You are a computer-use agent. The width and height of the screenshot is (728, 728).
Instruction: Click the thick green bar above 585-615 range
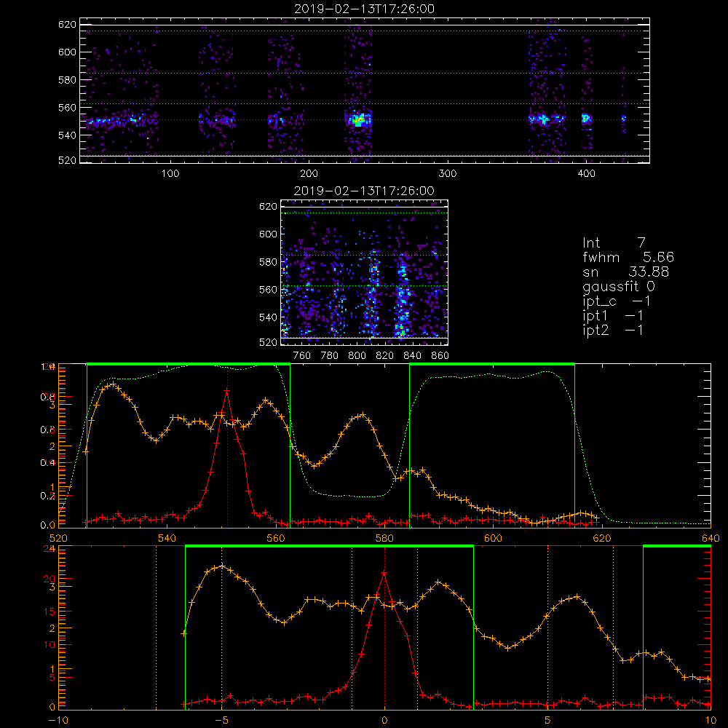[492, 365]
